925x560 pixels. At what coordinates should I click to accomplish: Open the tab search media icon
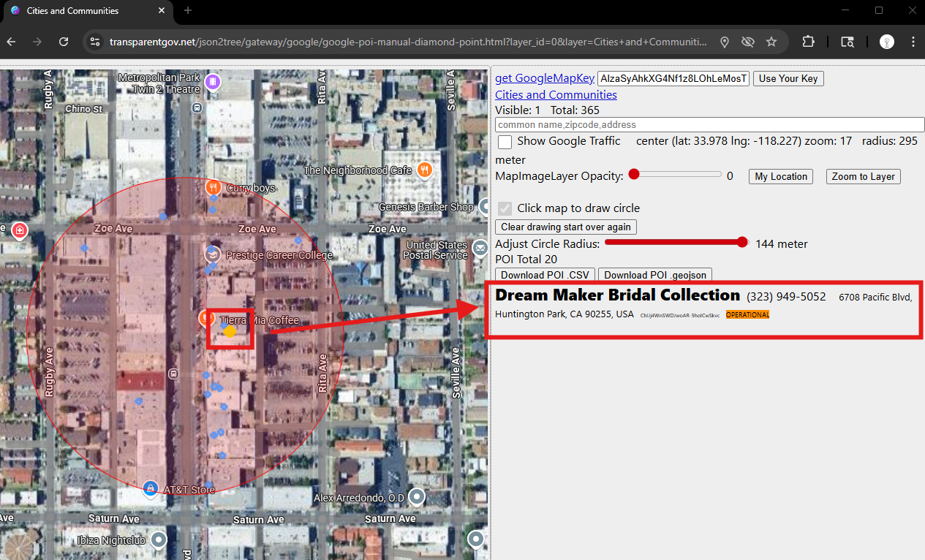click(x=847, y=42)
